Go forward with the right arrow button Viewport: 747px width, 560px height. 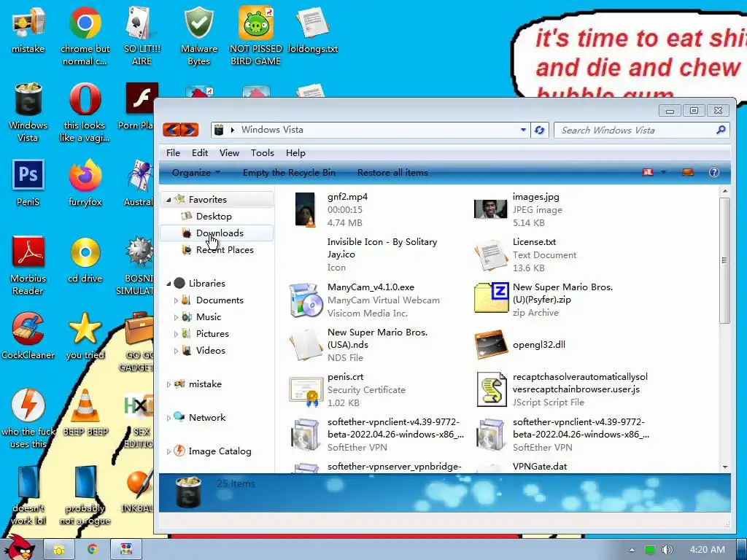190,130
